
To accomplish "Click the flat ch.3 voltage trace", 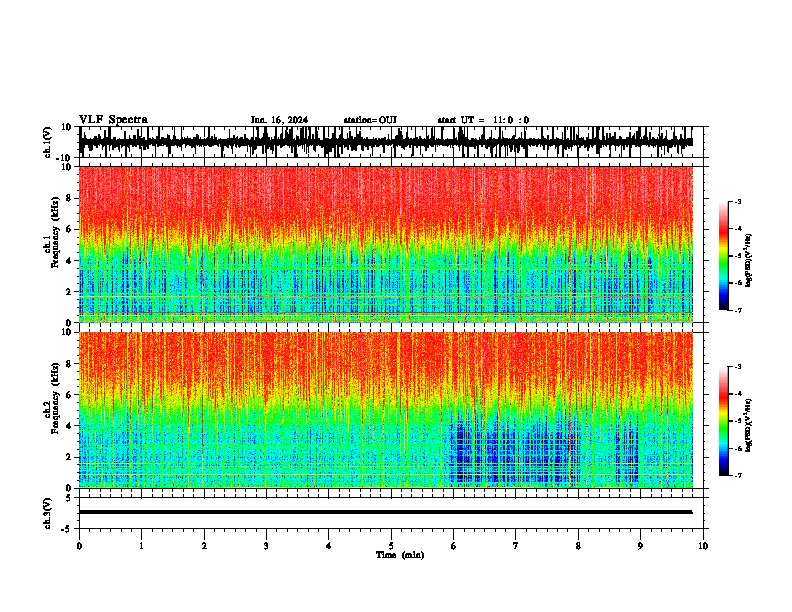I will (x=385, y=512).
